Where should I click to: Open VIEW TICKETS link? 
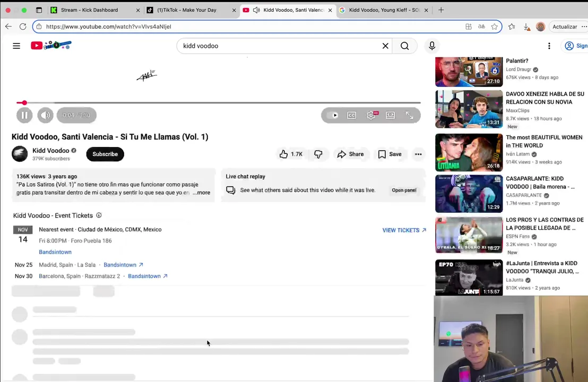click(x=404, y=230)
